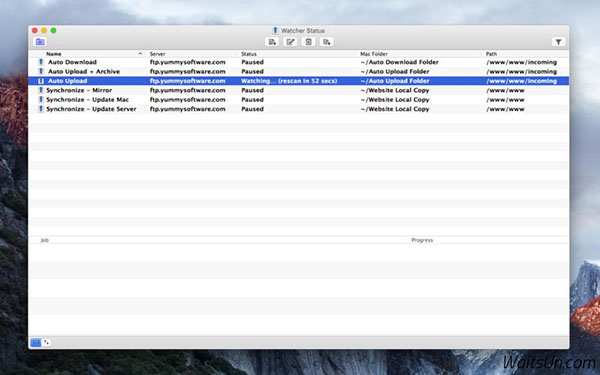Click the edit watcher pencil icon

pyautogui.click(x=290, y=42)
